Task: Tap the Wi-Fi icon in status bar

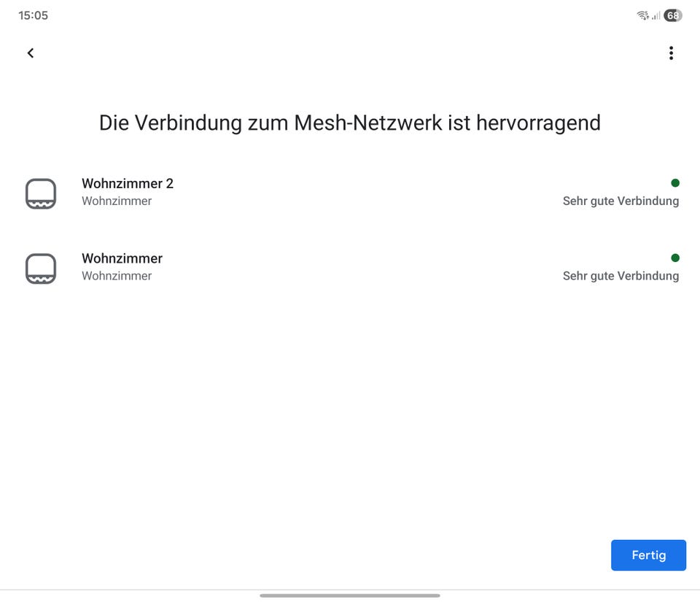Action: click(x=642, y=15)
